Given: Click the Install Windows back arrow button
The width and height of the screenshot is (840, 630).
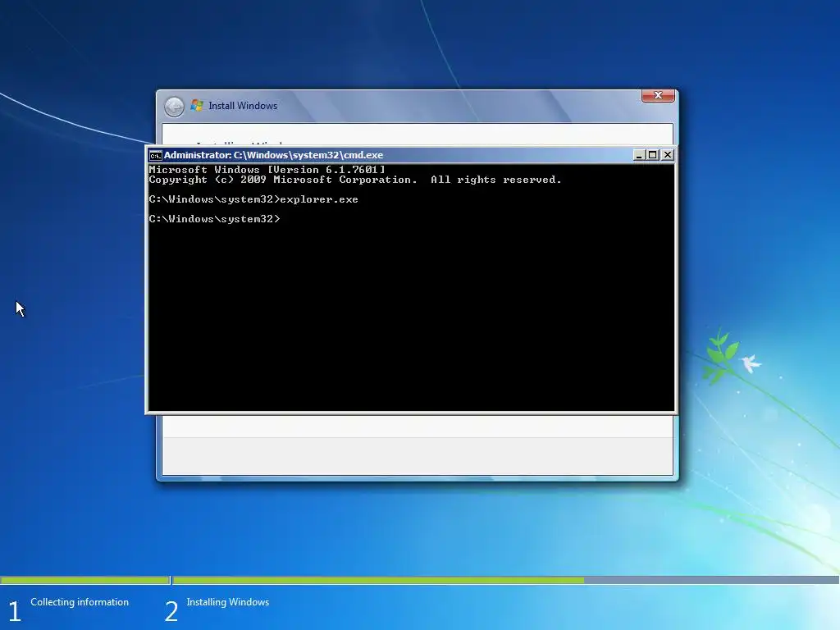Looking at the screenshot, I should click(x=174, y=107).
